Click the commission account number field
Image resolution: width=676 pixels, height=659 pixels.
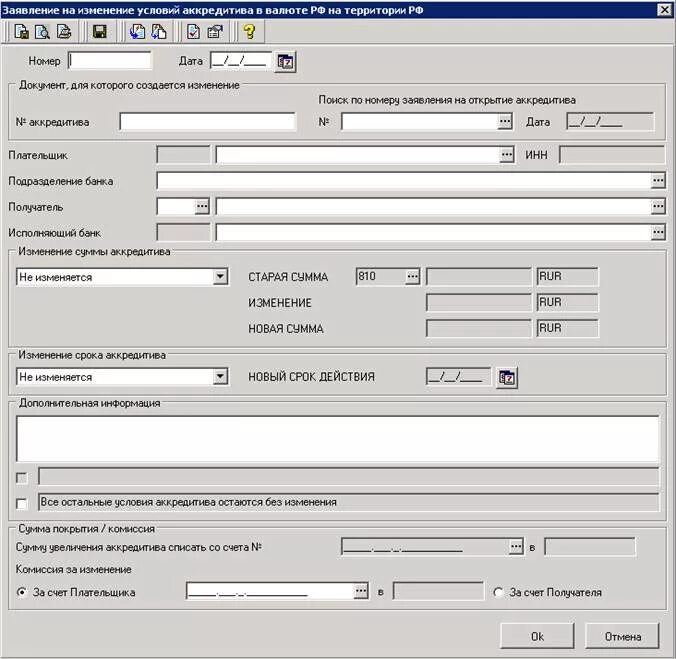click(270, 591)
